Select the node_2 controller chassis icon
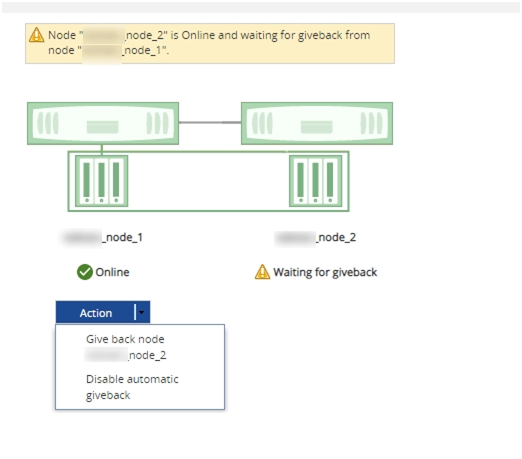The width and height of the screenshot is (522, 459). (x=317, y=123)
